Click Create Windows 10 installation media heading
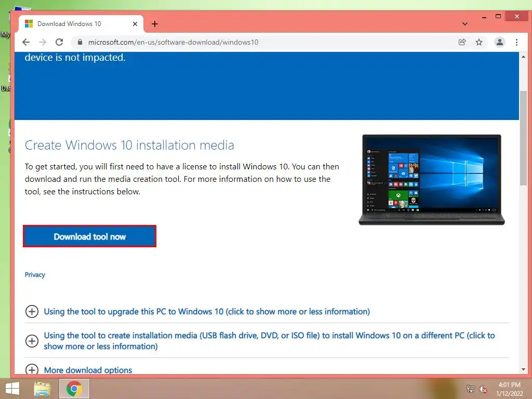The width and height of the screenshot is (532, 399). (x=129, y=145)
